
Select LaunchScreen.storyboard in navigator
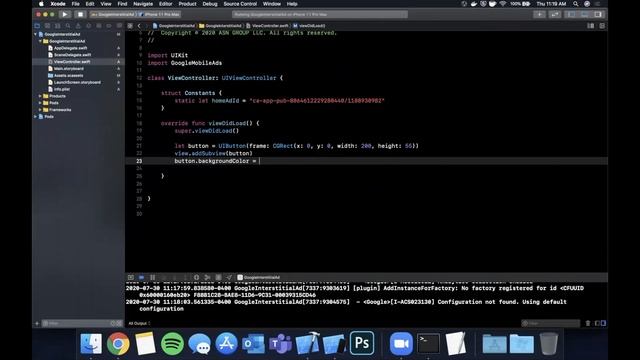[77, 82]
